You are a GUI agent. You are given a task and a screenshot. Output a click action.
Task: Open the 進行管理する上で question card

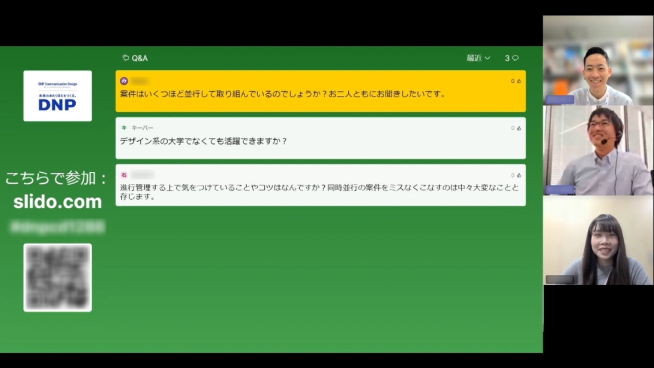click(x=320, y=185)
